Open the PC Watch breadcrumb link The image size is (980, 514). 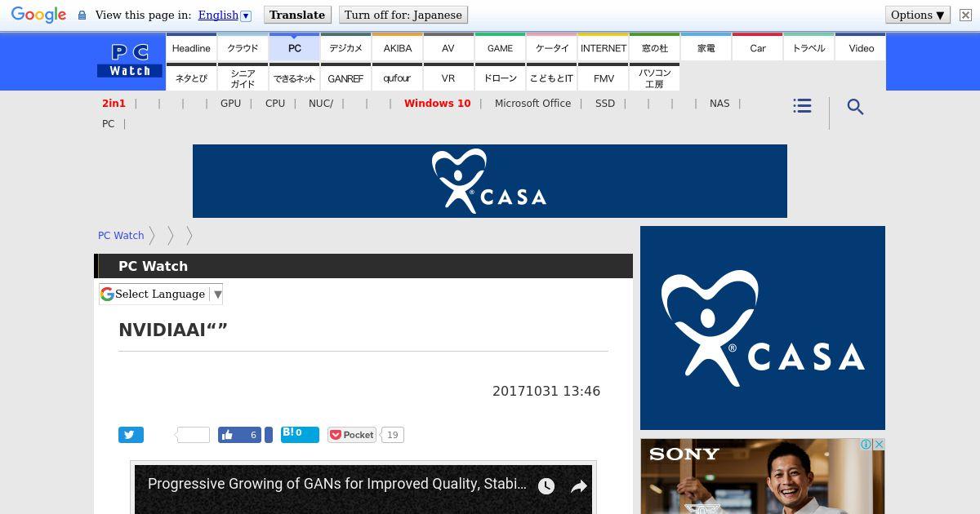[121, 236]
